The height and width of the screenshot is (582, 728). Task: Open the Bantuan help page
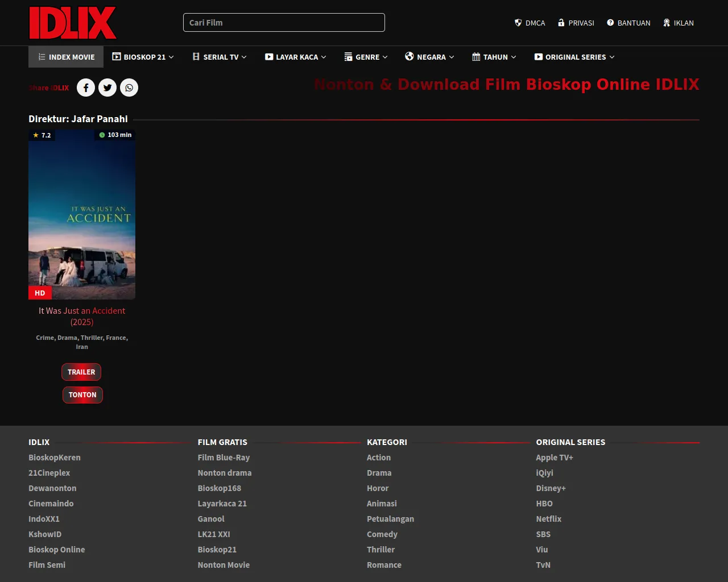[x=628, y=23]
